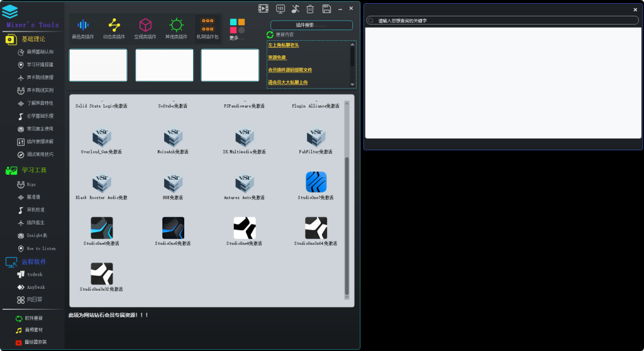Open 常见宿主使用 in the sidebar
This screenshot has height=351, width=644.
35,129
